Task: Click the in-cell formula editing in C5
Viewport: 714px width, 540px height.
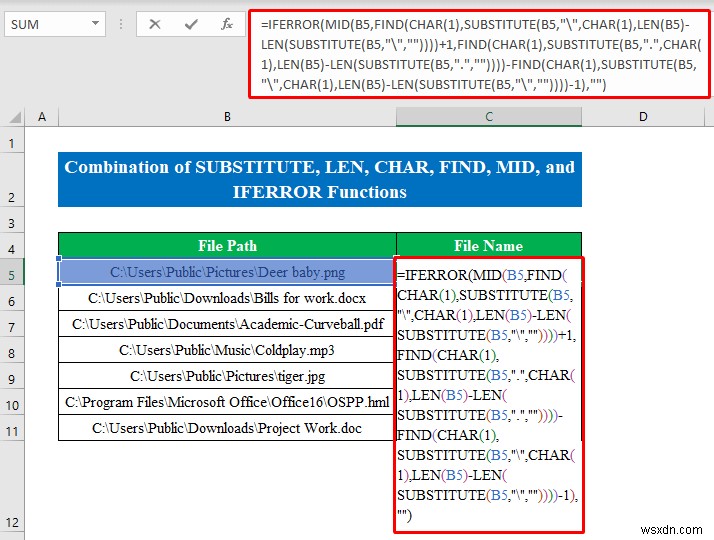Action: coord(489,395)
